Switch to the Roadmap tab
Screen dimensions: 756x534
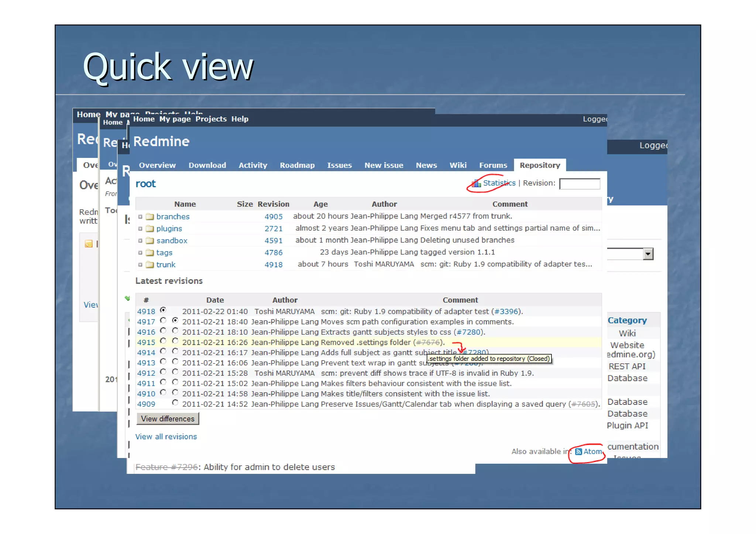pyautogui.click(x=297, y=165)
